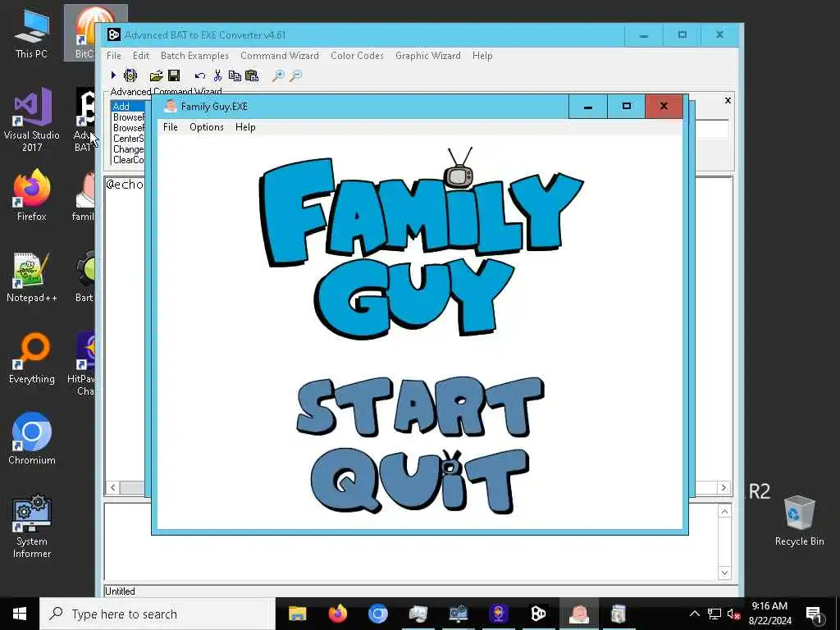Screen dimensions: 840x630
Task: Select the CenterS... command wizard entry
Action: click(x=129, y=138)
